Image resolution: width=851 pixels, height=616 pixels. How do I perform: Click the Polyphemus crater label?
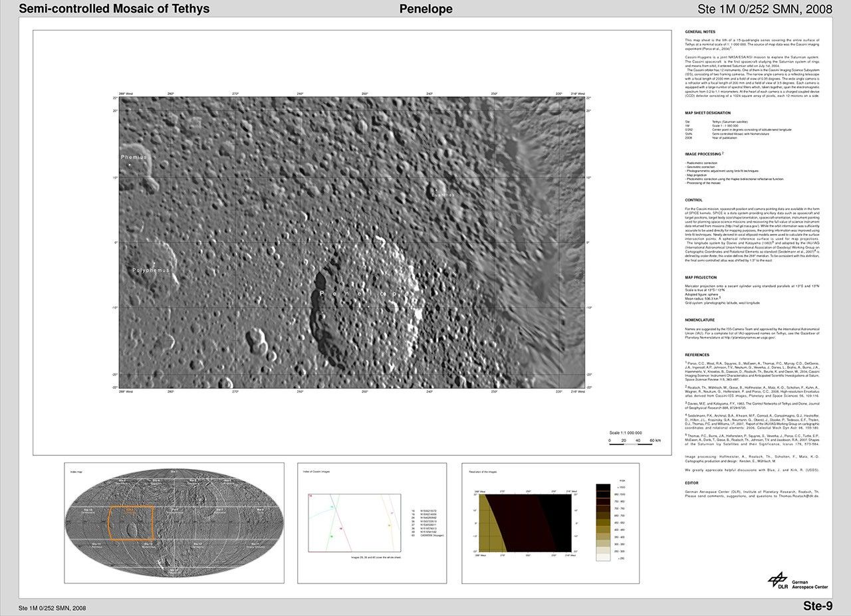tap(150, 270)
